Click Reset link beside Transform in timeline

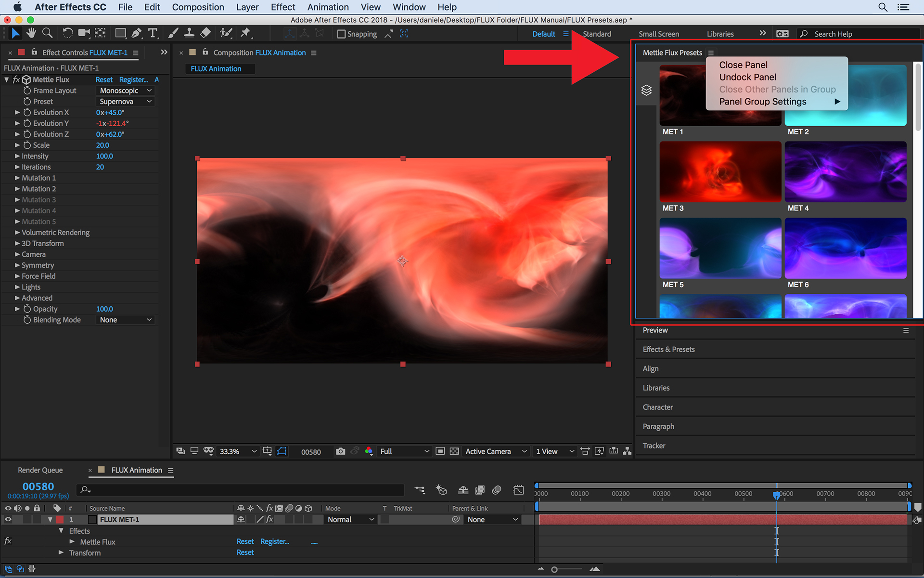(x=245, y=553)
